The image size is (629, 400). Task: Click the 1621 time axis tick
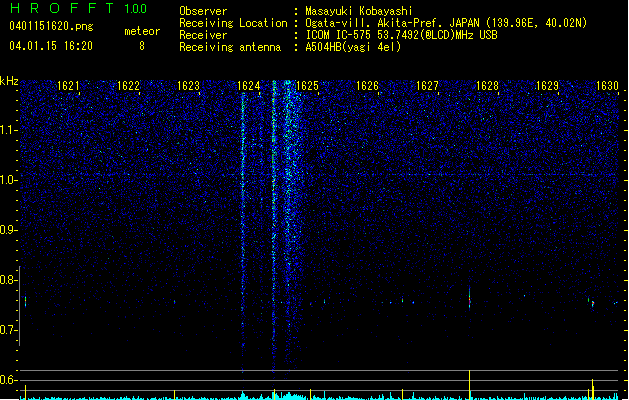68,86
